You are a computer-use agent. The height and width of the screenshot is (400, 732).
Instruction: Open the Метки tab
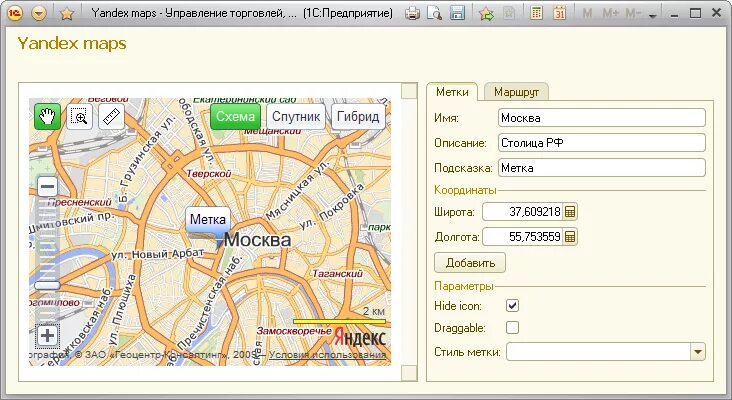pyautogui.click(x=452, y=92)
